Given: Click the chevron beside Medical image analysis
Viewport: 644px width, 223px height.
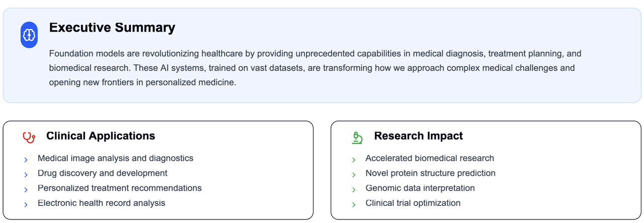Looking at the screenshot, I should 26,160.
